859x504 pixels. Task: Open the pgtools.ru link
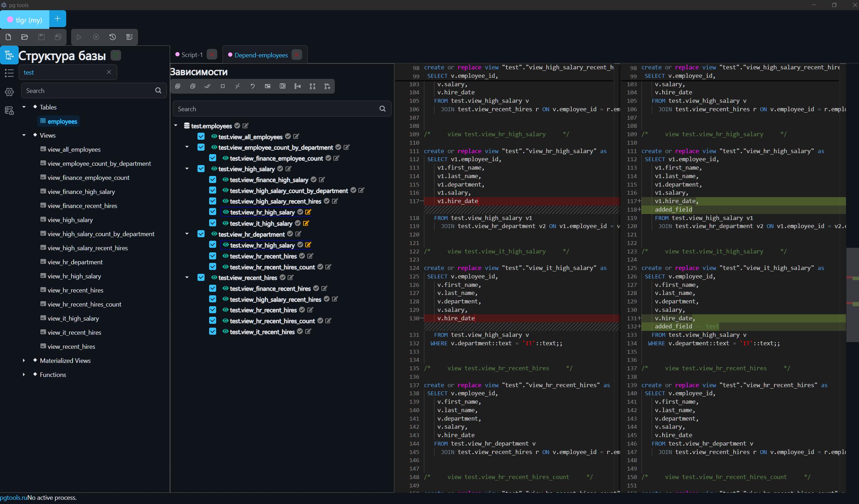click(x=13, y=498)
